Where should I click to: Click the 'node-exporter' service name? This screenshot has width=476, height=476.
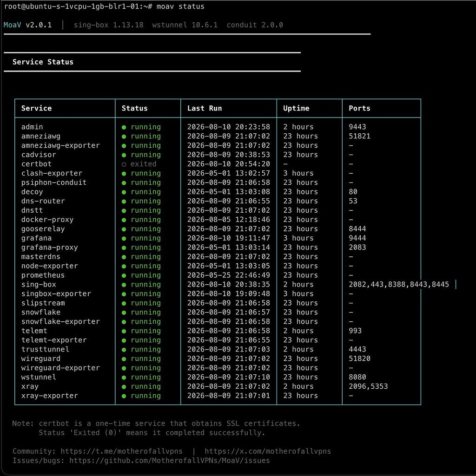point(50,266)
